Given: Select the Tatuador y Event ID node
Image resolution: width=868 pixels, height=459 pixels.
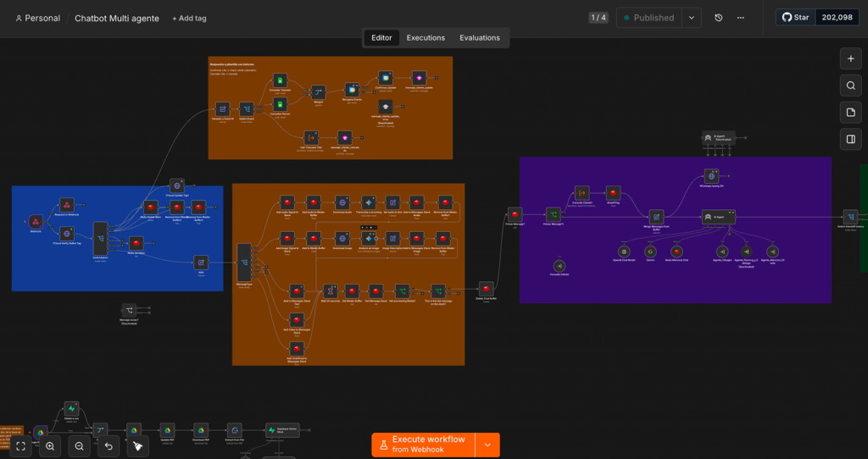Looking at the screenshot, I should tap(223, 109).
